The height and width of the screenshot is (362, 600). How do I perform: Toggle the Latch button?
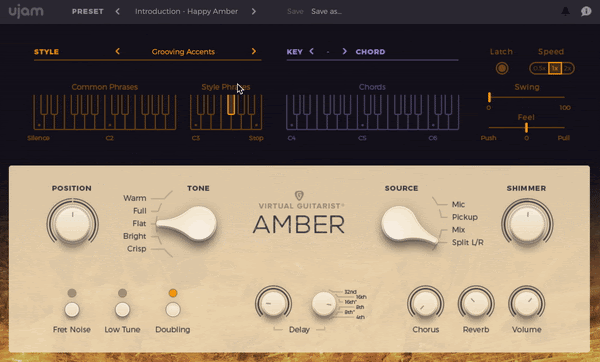coord(502,68)
